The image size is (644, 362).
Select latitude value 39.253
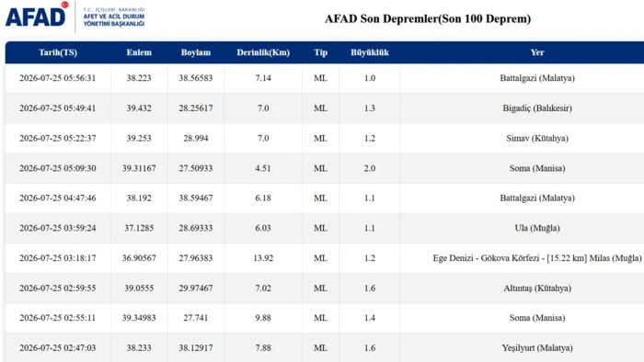[x=139, y=138]
